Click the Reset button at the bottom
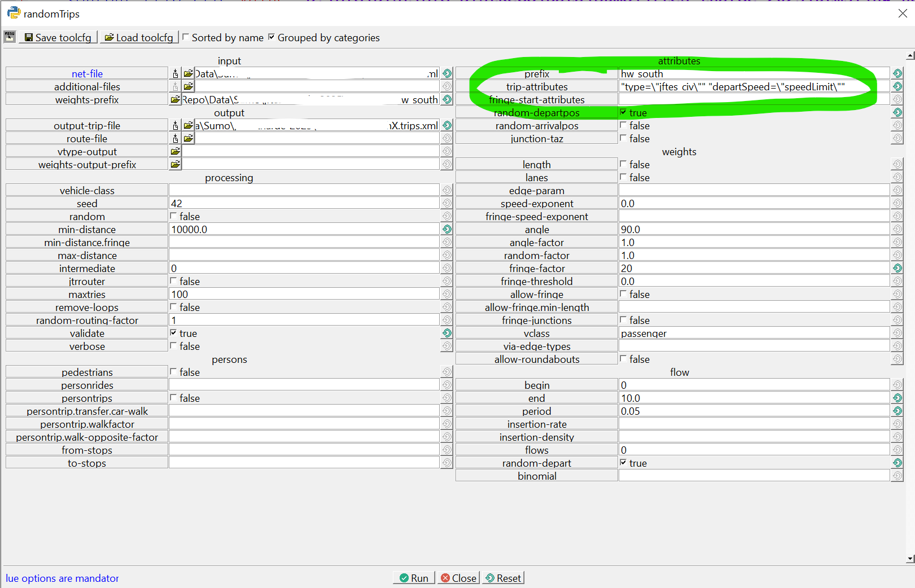 click(503, 578)
